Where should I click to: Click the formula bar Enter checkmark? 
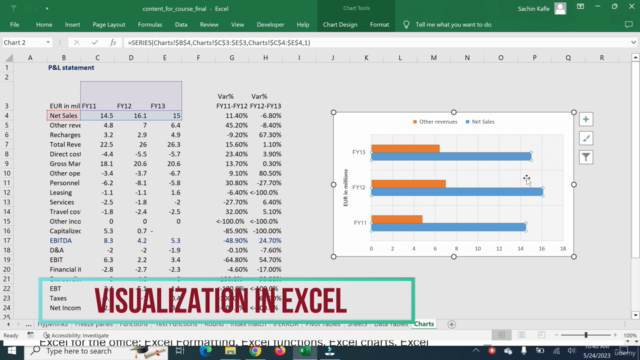pyautogui.click(x=95, y=42)
